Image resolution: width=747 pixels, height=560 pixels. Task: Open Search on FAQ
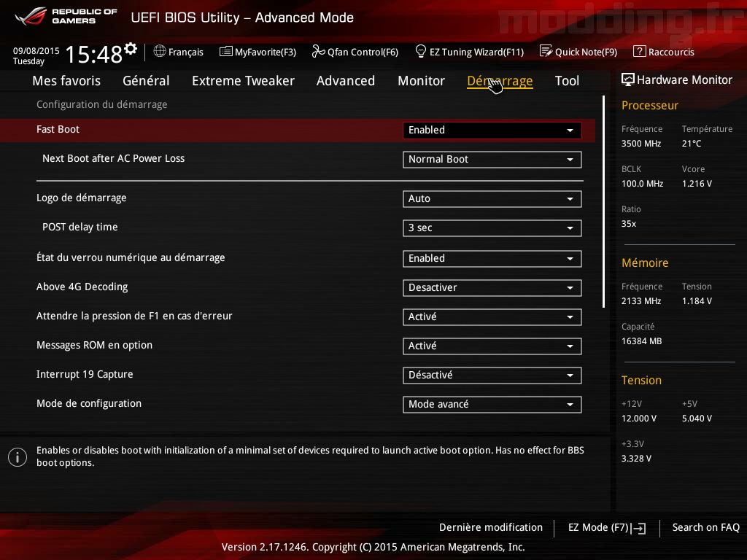(x=706, y=528)
